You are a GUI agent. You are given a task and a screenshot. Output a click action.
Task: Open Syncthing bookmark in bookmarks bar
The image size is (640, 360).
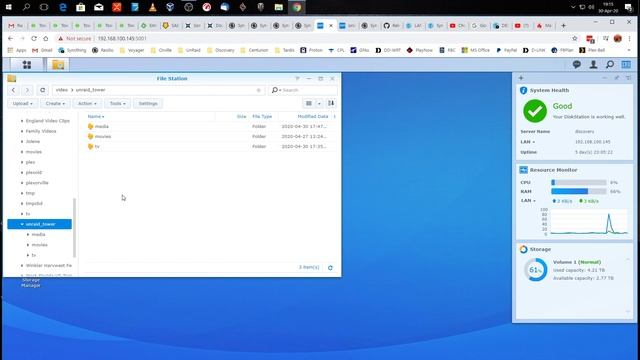click(x=72, y=50)
